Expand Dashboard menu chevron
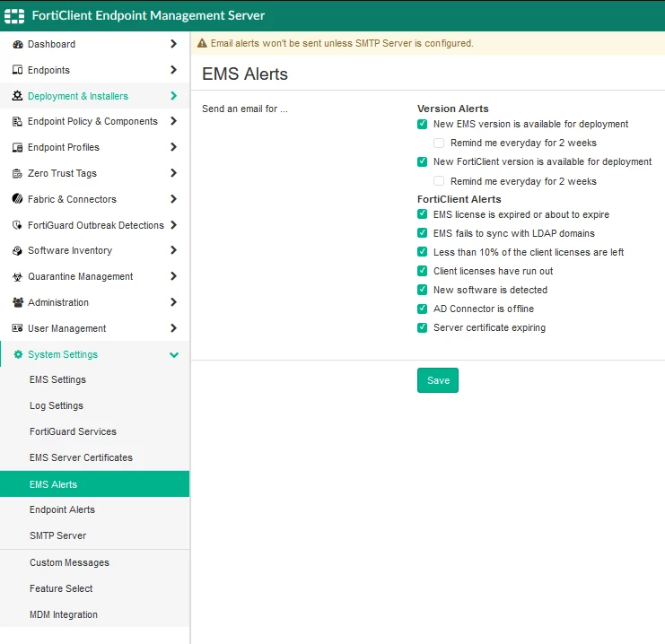The width and height of the screenshot is (665, 644). [x=173, y=44]
